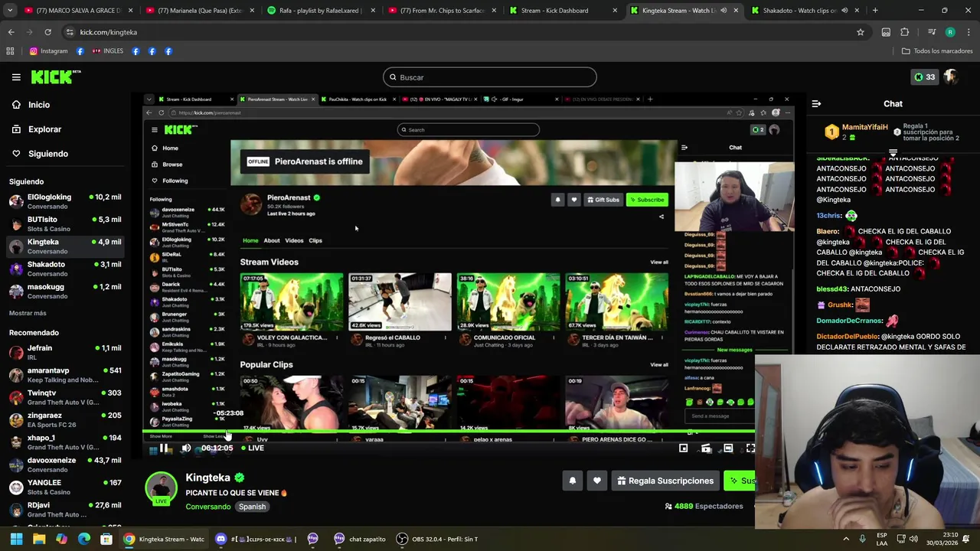Go back in the browser
This screenshot has height=551, width=980.
pos(11,32)
